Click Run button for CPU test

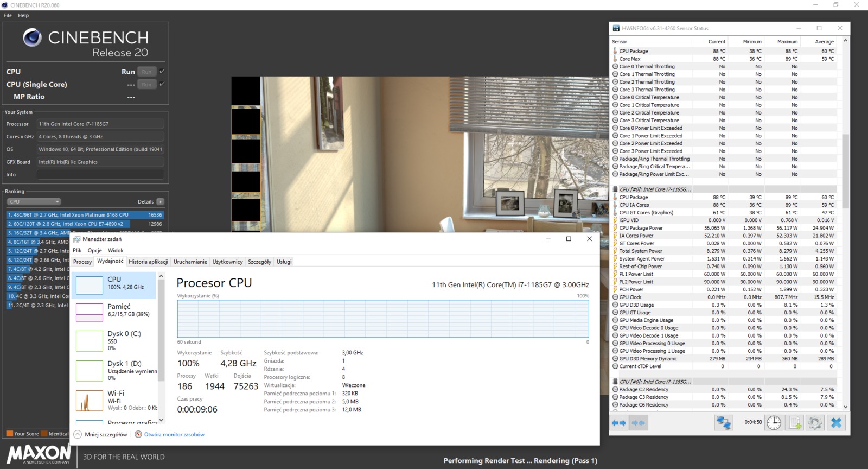[x=146, y=72]
